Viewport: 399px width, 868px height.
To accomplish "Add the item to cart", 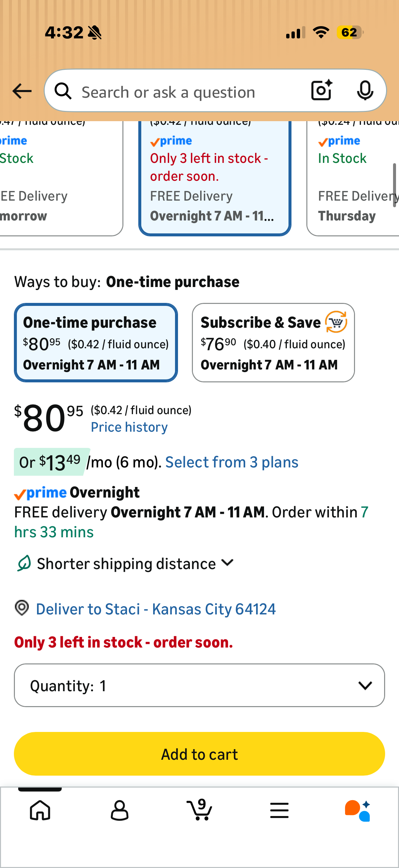I will (199, 754).
